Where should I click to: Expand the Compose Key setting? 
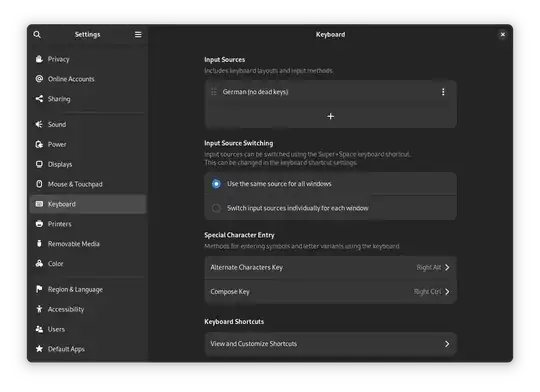[x=330, y=292]
